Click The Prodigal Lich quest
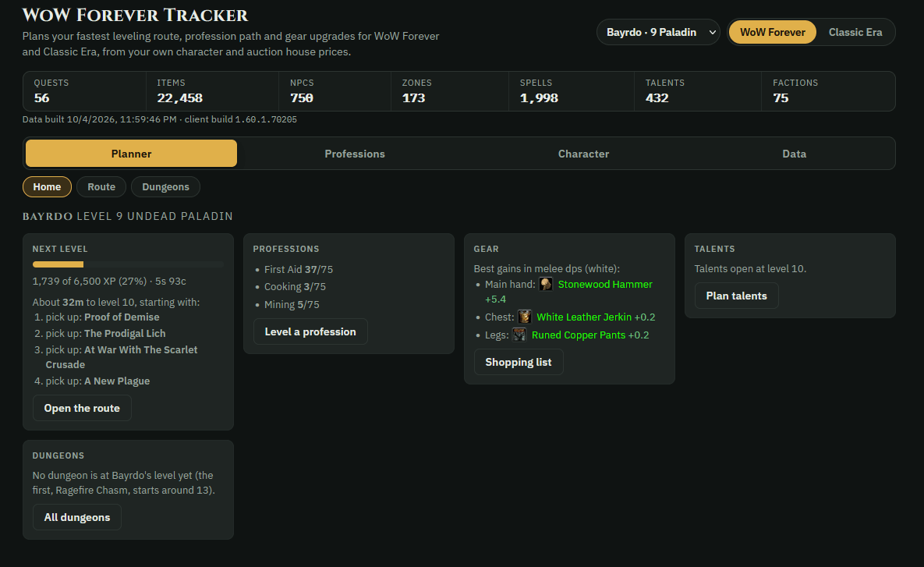 coord(125,334)
